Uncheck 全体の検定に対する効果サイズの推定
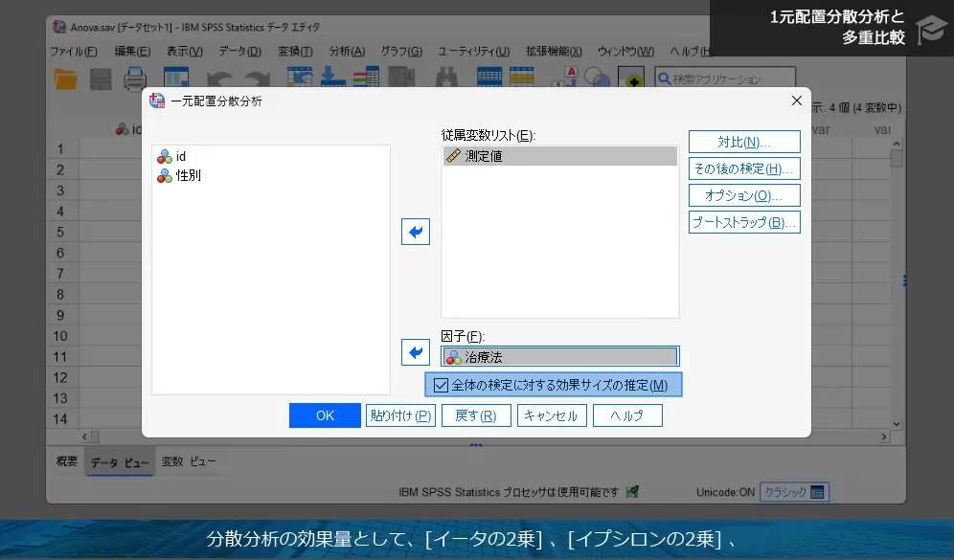The image size is (954, 560). point(441,384)
